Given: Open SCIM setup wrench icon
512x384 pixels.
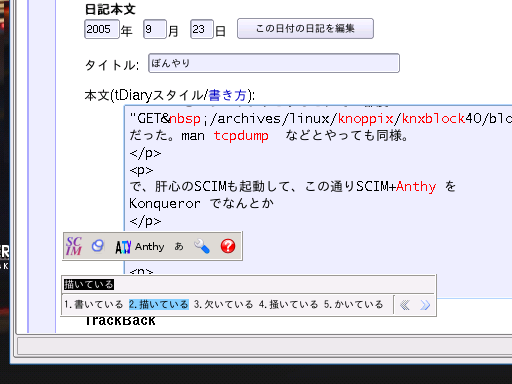Looking at the screenshot, I should (202, 246).
